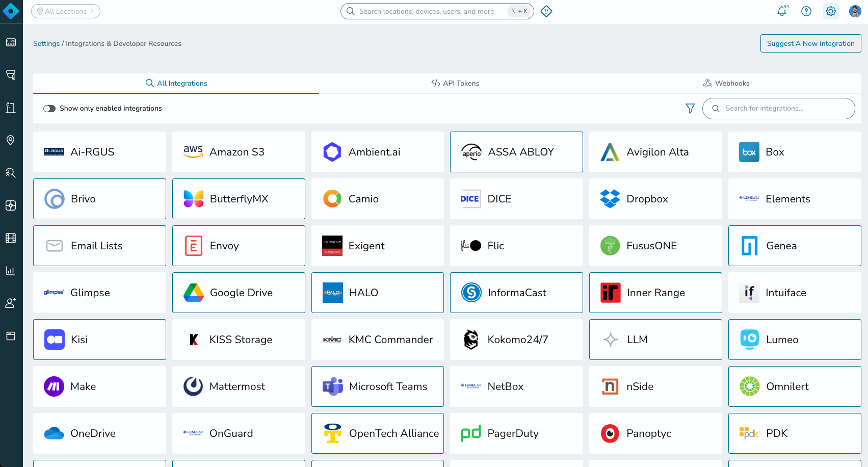
Task: Click Suggest A New Integration button
Action: click(x=811, y=43)
